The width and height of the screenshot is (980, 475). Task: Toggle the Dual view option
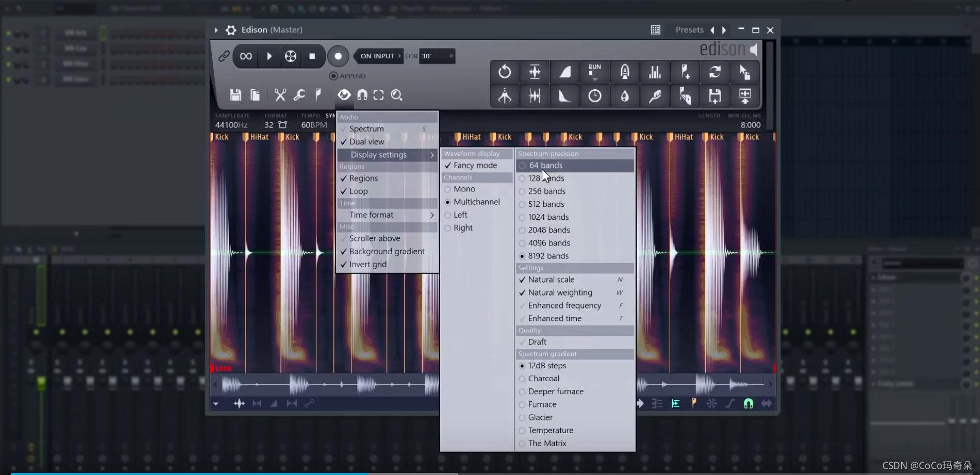(387, 142)
